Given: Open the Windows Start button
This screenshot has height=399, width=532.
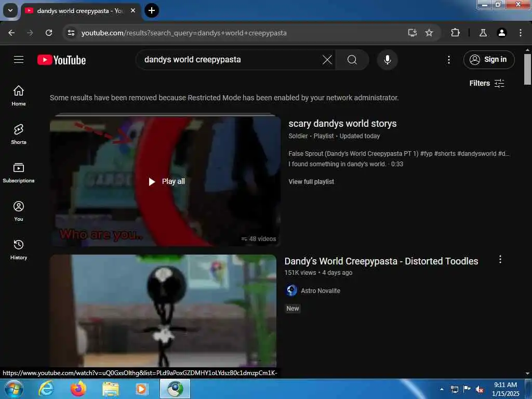Looking at the screenshot, I should [x=13, y=389].
